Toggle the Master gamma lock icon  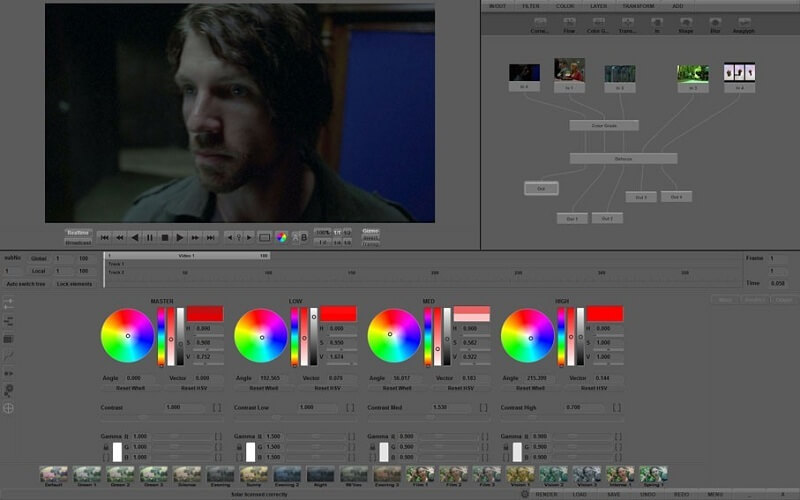(106, 447)
